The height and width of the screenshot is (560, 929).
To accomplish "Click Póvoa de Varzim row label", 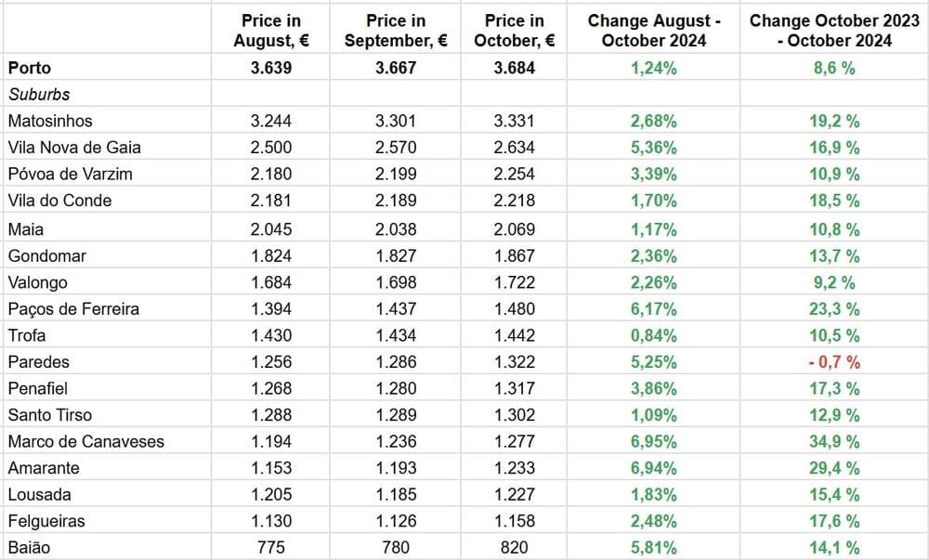I will click(70, 175).
